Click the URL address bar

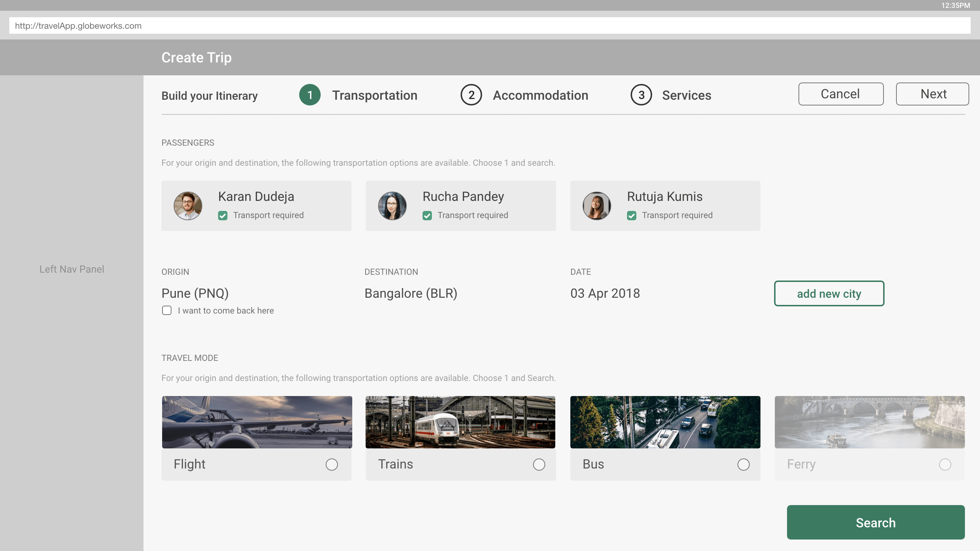pyautogui.click(x=490, y=25)
